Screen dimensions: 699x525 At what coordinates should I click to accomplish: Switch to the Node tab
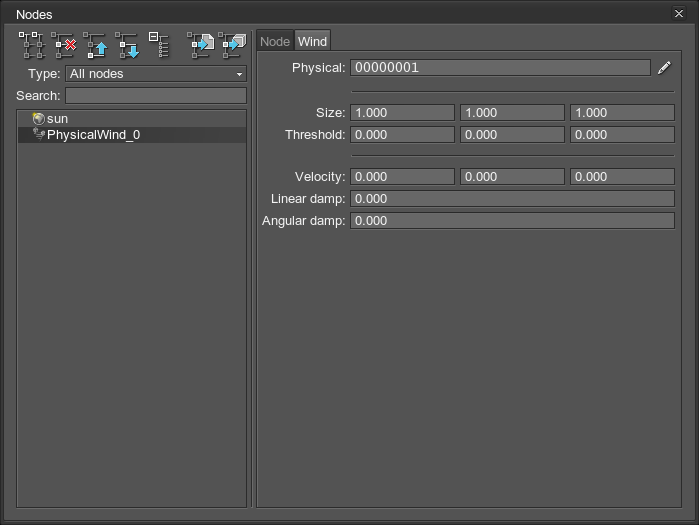275,41
